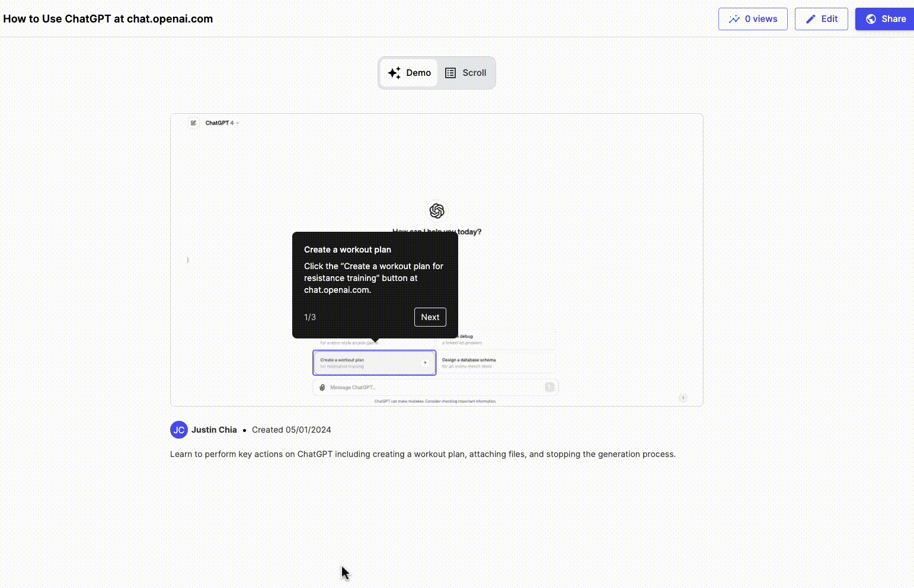This screenshot has height=588, width=914.
Task: Click the ChatGPT logo in the demo
Action: click(437, 211)
